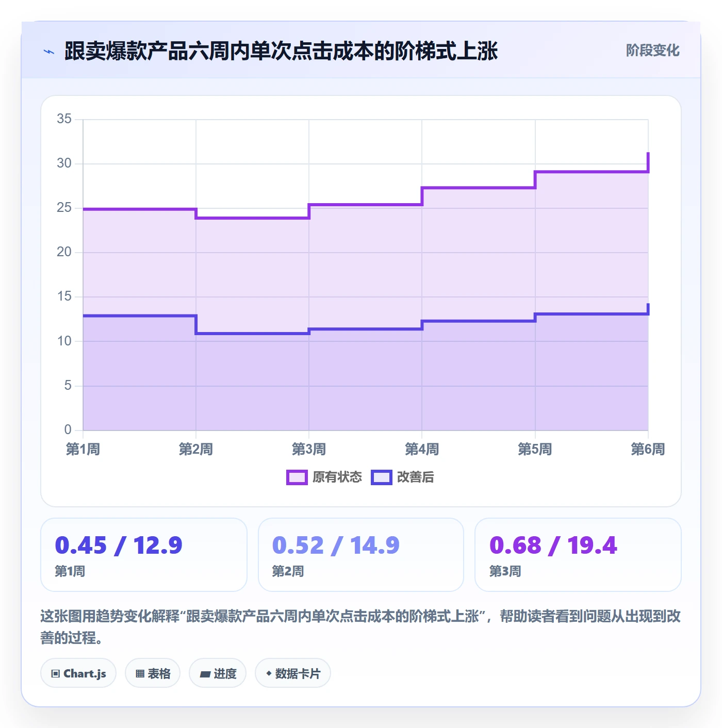Click the 阶段变化 label in the header
This screenshot has width=722, height=728.
coord(652,51)
